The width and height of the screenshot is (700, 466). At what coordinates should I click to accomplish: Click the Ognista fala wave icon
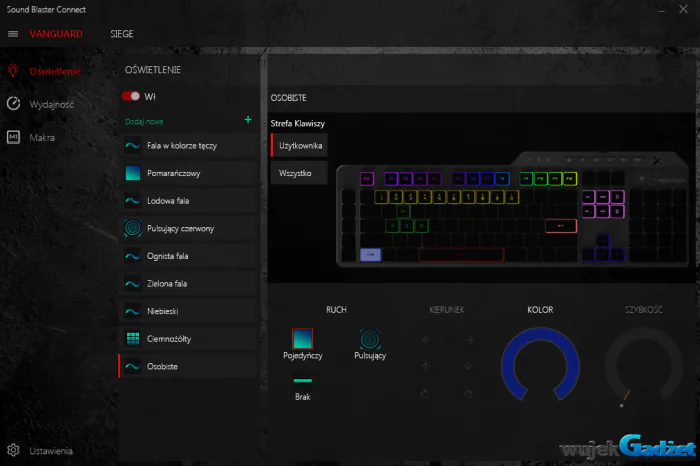pos(133,256)
